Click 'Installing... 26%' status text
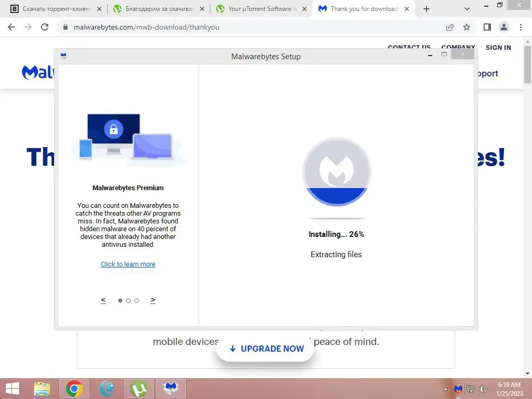The width and height of the screenshot is (532, 399). [336, 234]
